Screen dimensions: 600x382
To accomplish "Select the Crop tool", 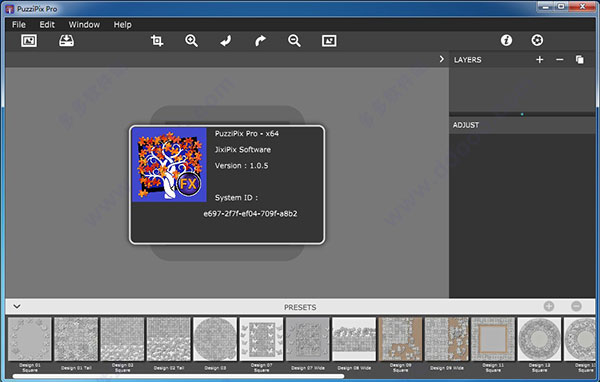I will click(x=157, y=41).
